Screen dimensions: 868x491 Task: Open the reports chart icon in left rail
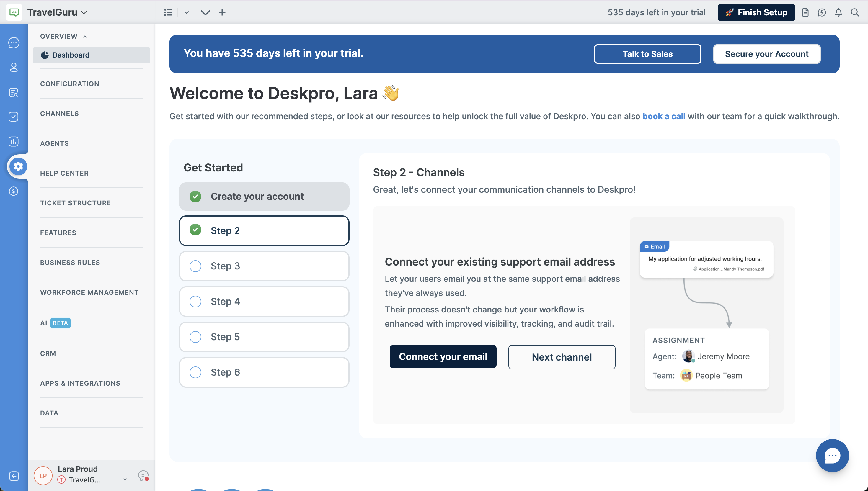click(x=14, y=142)
